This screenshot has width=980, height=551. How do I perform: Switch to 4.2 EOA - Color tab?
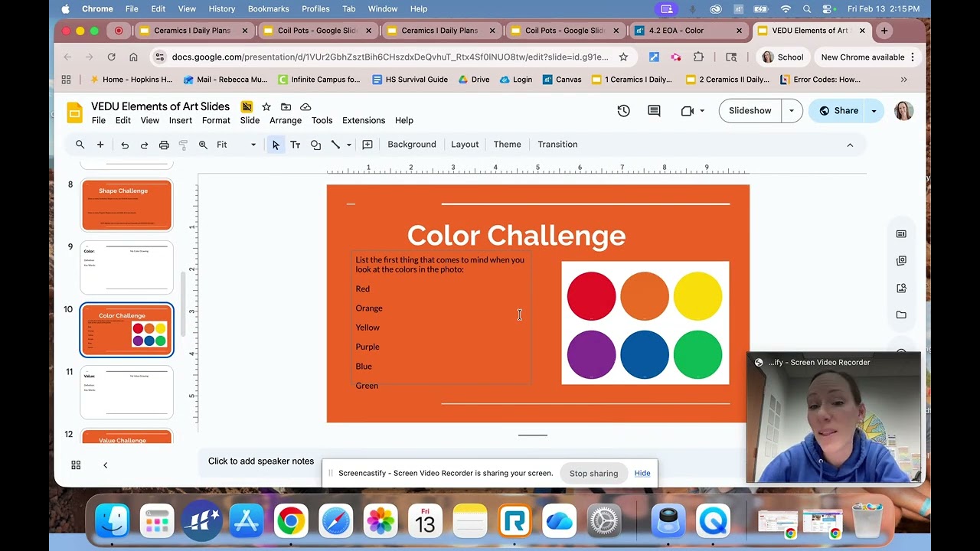[686, 31]
